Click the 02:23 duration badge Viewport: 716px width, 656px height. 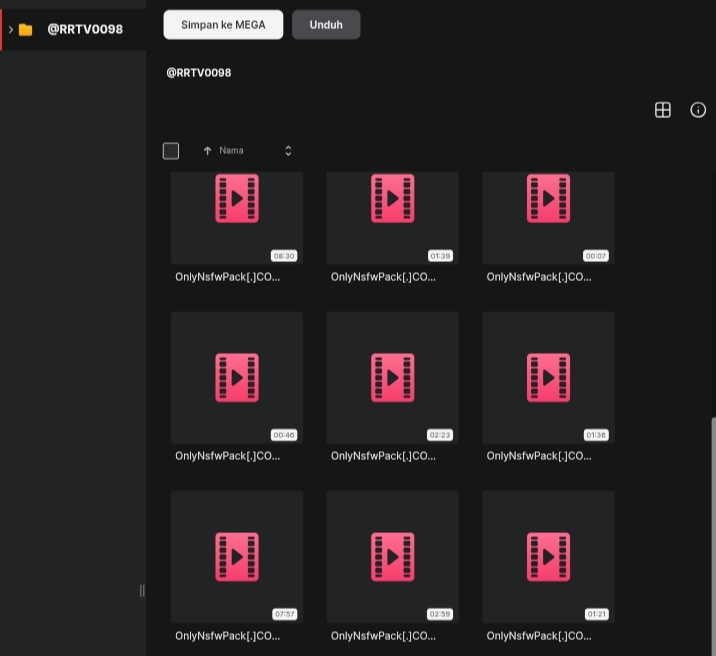(x=440, y=435)
